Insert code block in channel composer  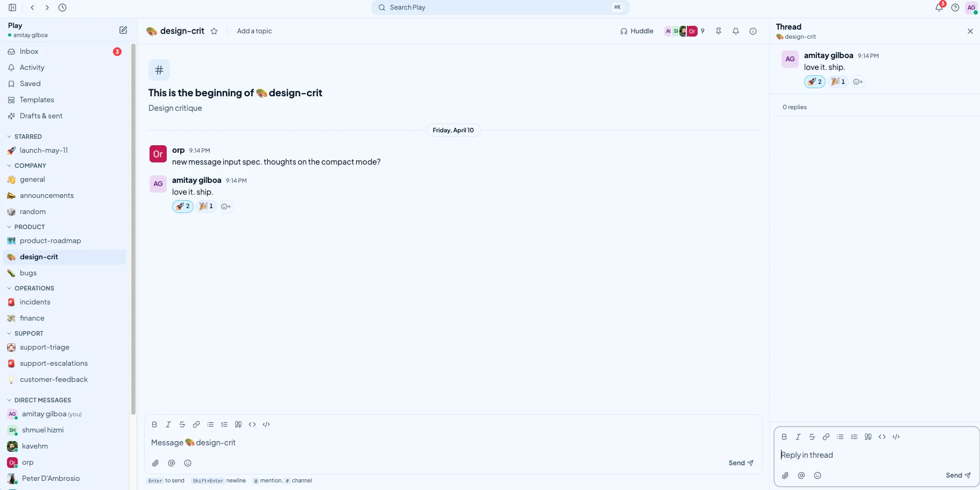click(x=266, y=424)
